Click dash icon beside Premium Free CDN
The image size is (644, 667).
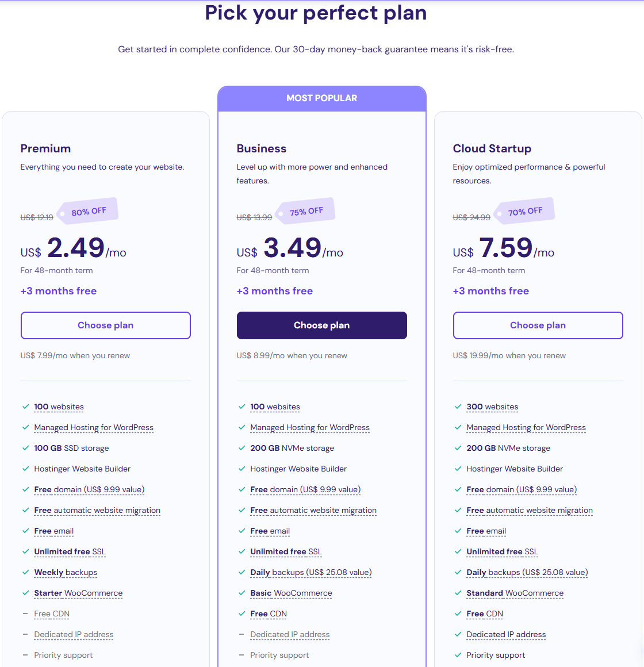(x=25, y=614)
